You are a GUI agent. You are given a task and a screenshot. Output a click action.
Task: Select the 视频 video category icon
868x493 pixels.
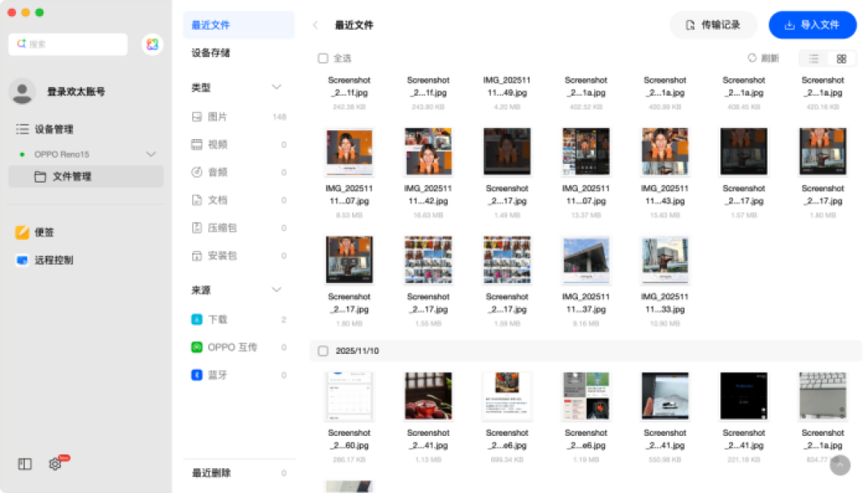[197, 145]
